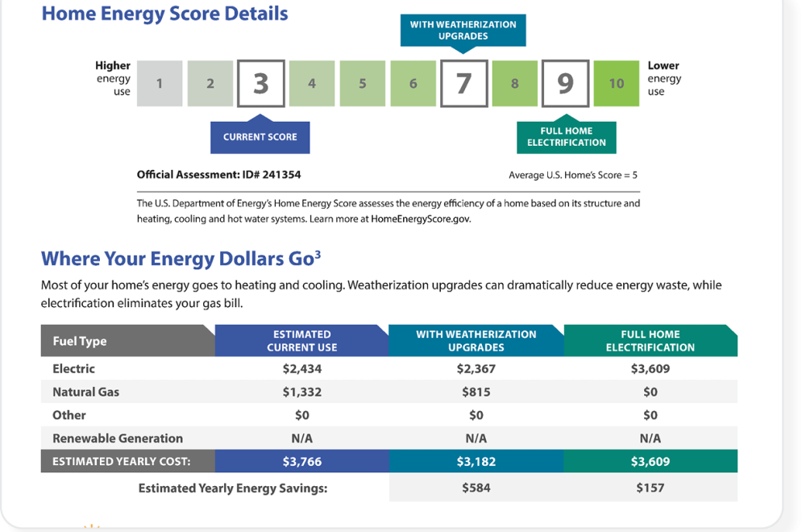The width and height of the screenshot is (806, 532).
Task: Click the Full Home Electrification callout below the scale
Action: (567, 137)
